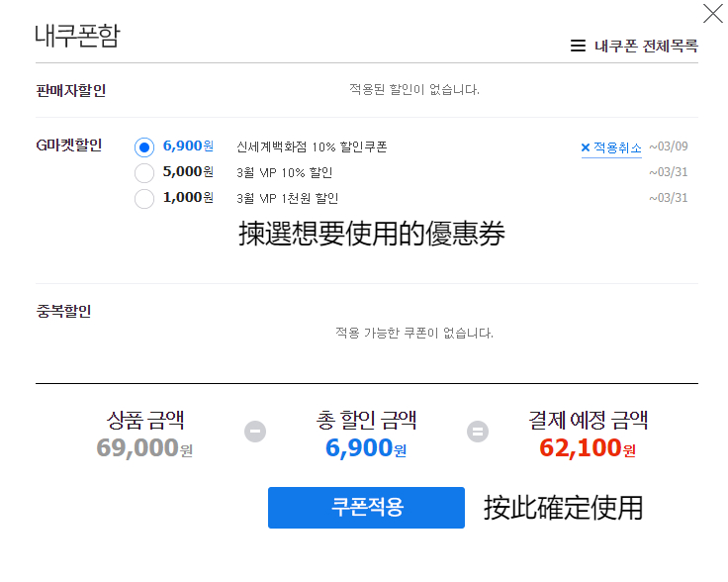Open the 내쿠폰 전체목록 full coupon list
The height and width of the screenshot is (582, 728).
click(x=645, y=46)
